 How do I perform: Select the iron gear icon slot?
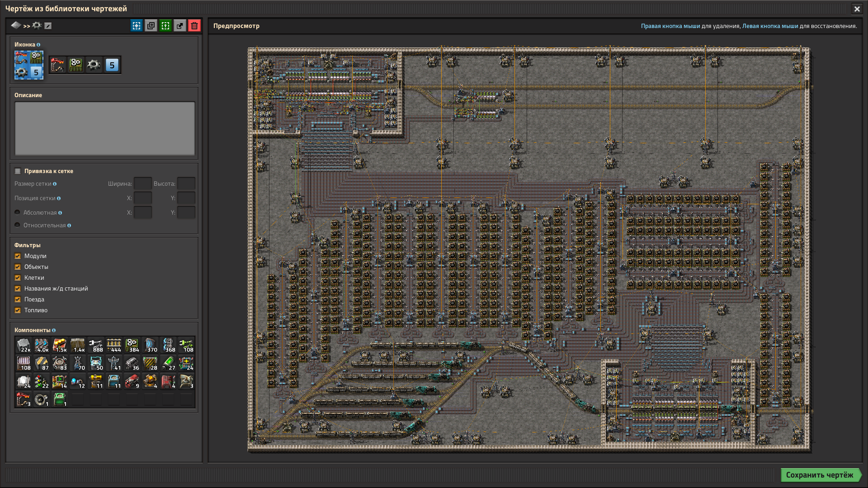pos(94,65)
